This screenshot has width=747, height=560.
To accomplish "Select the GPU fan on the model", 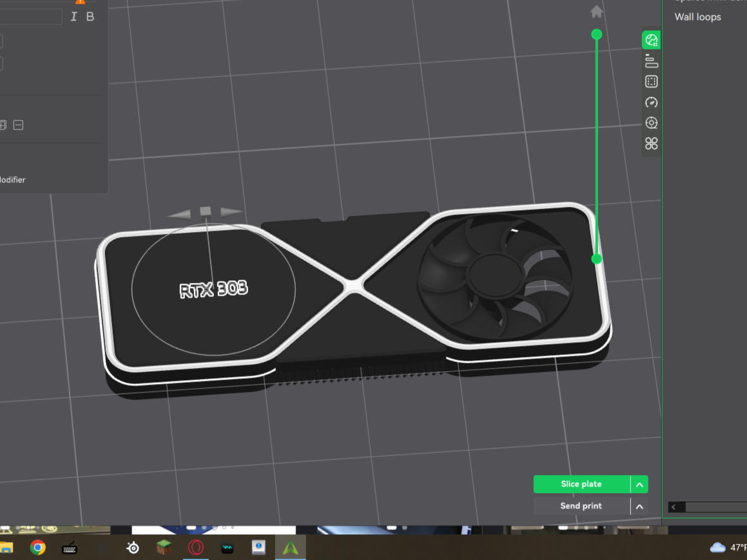I will click(496, 276).
